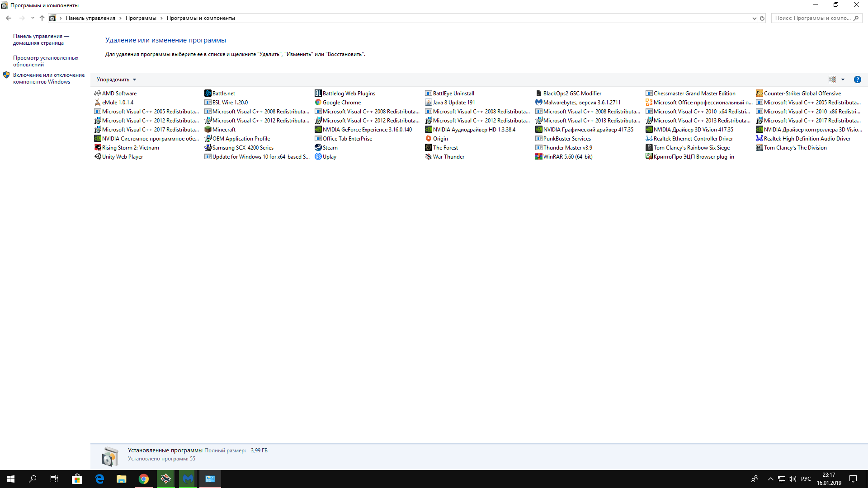This screenshot has width=868, height=488.
Task: Navigate to Панель управления breadcrumb
Action: tap(90, 18)
